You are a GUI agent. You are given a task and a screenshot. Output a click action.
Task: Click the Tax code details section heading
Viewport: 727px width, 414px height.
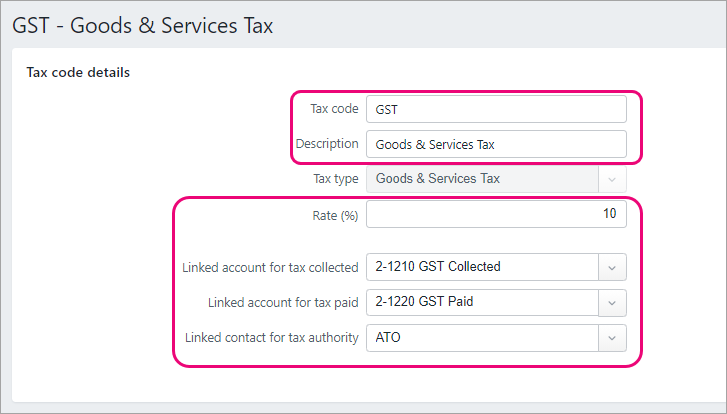(78, 72)
